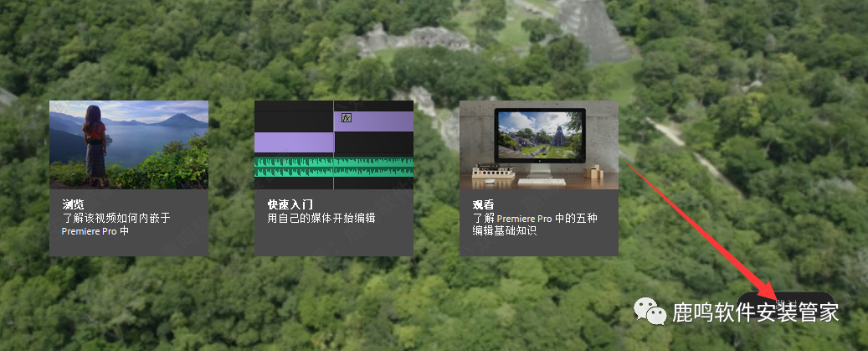Select the 观看 card title
This screenshot has height=351, width=868.
click(x=483, y=205)
